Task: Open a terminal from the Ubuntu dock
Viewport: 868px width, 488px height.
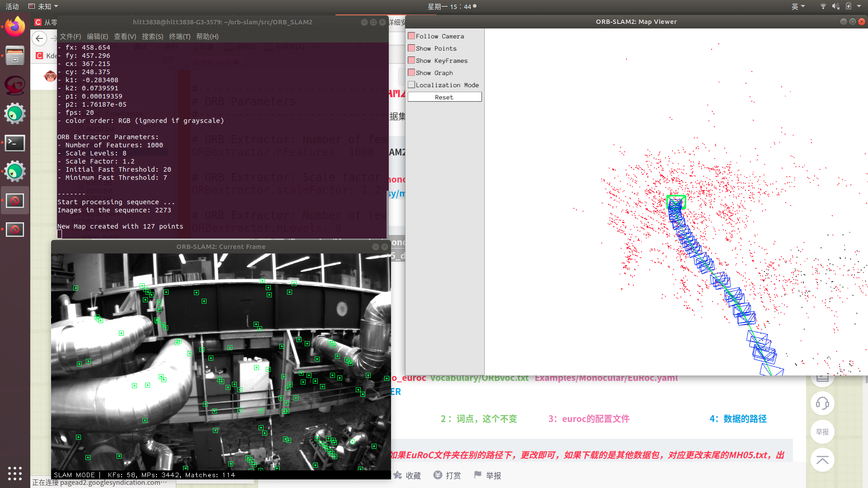Action: tap(15, 143)
